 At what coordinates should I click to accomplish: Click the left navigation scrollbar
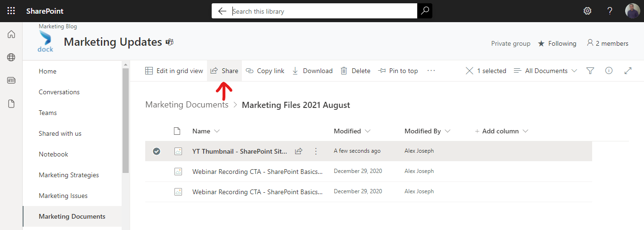125,120
